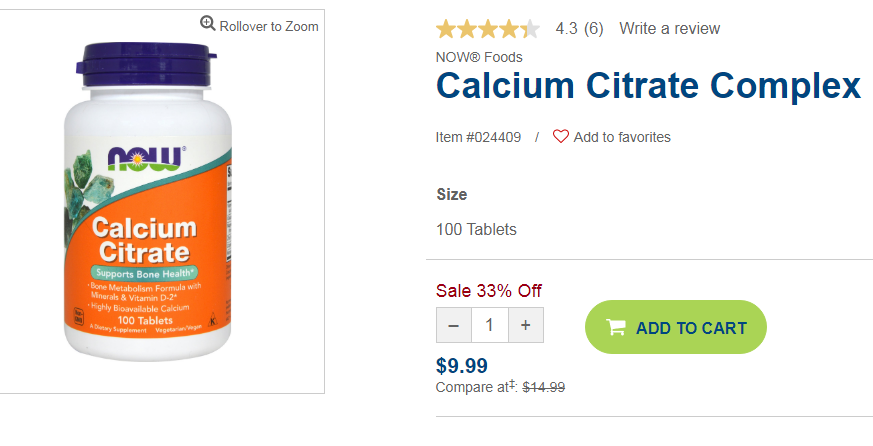
Task: Click the Sale 33% Off label
Action: (x=489, y=291)
